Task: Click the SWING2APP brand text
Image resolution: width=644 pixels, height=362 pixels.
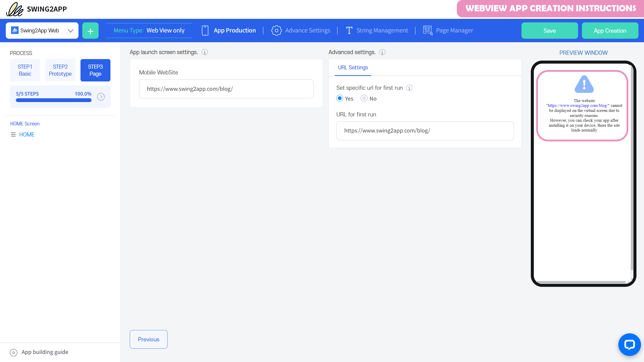Action: point(47,9)
